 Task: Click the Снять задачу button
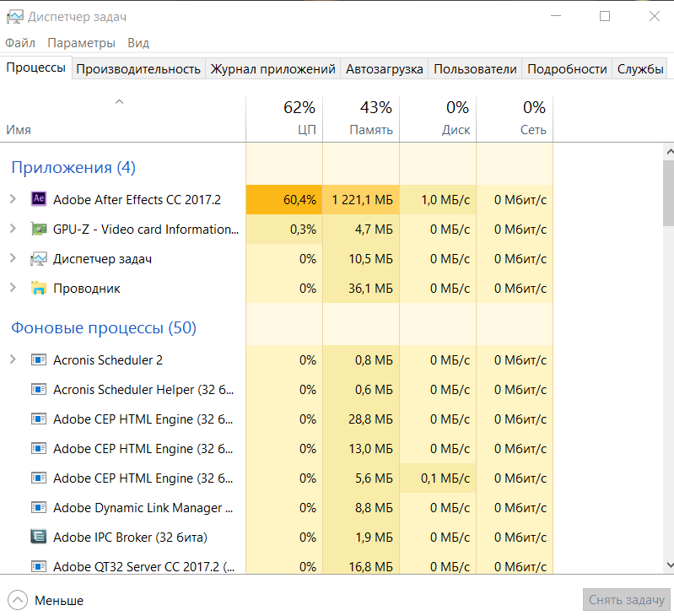[x=627, y=600]
